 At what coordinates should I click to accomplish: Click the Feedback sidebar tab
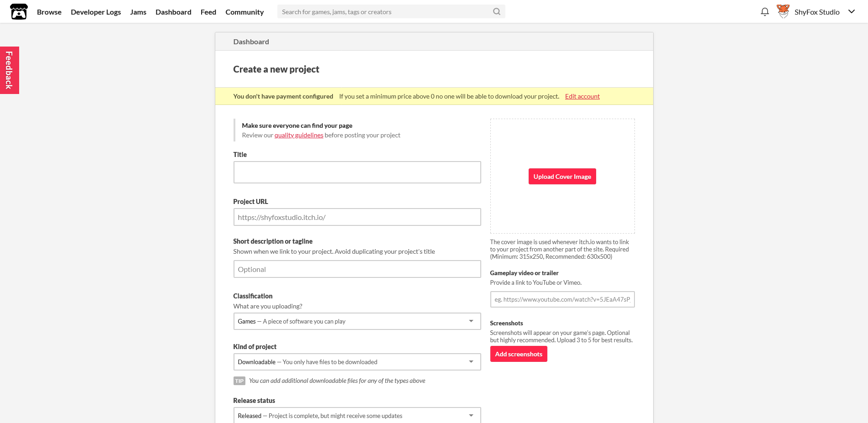(9, 70)
